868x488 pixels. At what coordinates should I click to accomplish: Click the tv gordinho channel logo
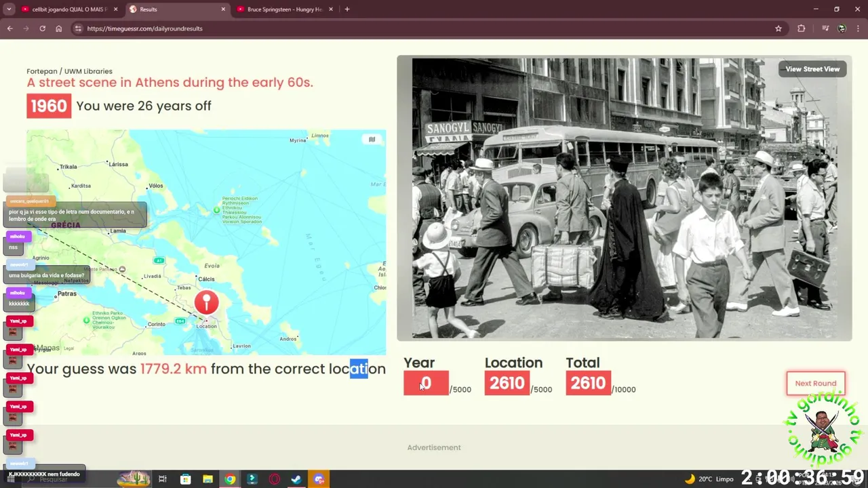pyautogui.click(x=824, y=428)
